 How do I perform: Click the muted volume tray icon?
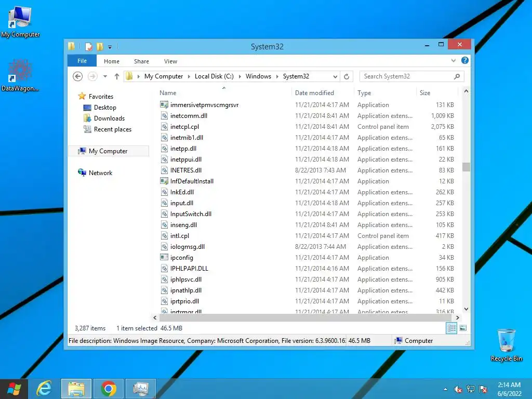tap(458, 389)
